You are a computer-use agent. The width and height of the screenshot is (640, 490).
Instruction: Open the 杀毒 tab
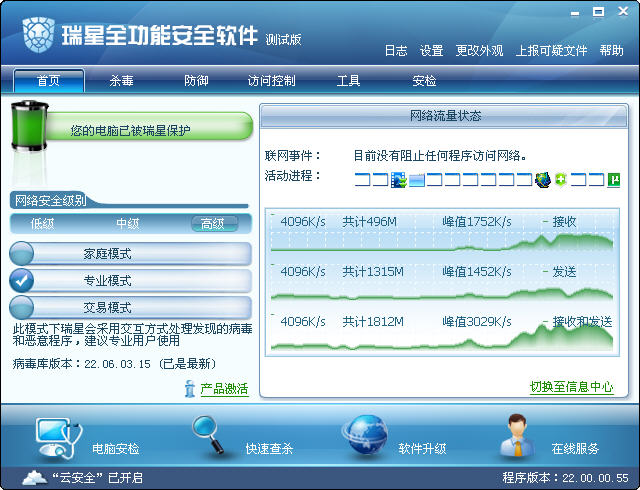[122, 81]
